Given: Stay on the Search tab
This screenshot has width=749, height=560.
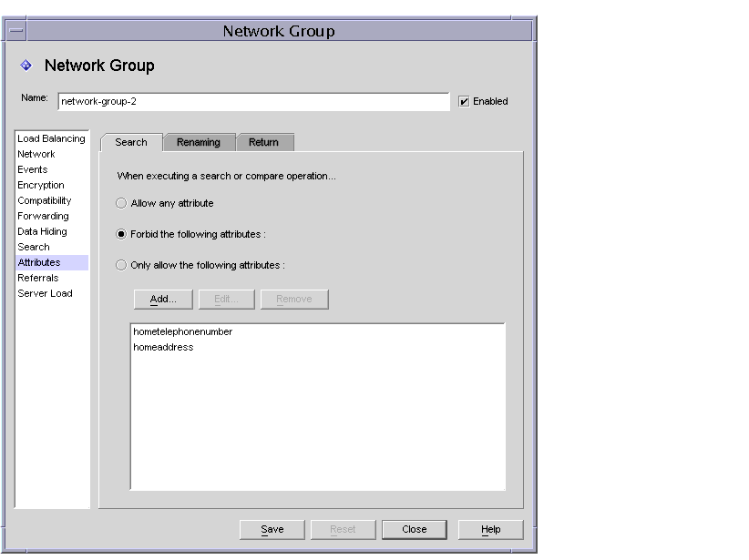Looking at the screenshot, I should tap(132, 142).
